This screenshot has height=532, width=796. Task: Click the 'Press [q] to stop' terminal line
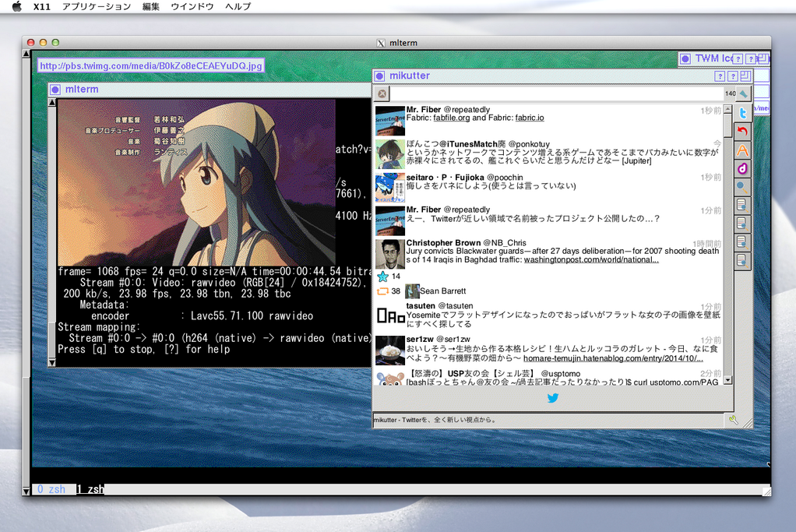pos(143,349)
